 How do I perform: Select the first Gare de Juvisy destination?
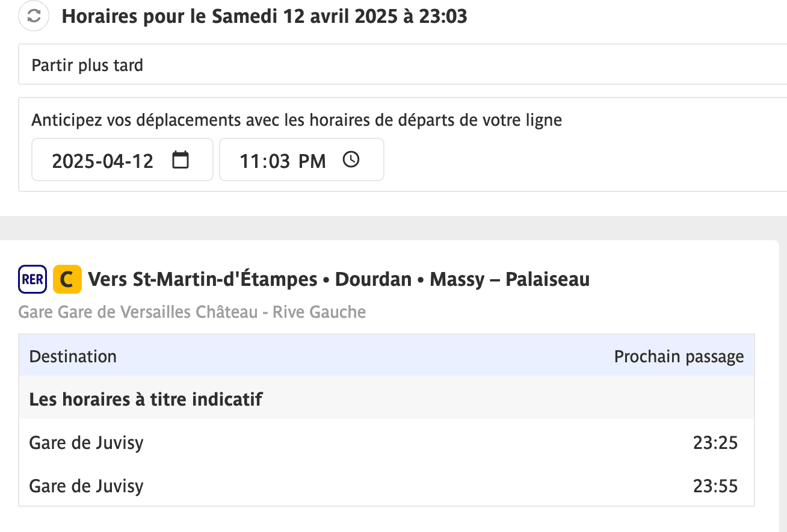[86, 444]
